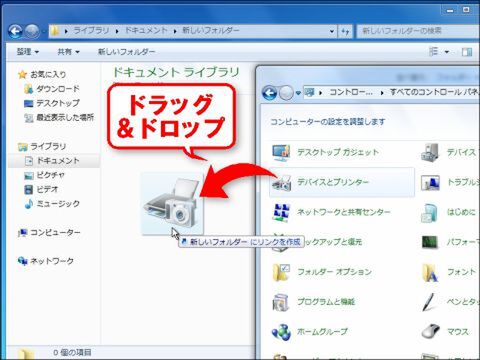
Task: Click the ライブラリ breadcrumb in the address bar
Action: [x=91, y=31]
